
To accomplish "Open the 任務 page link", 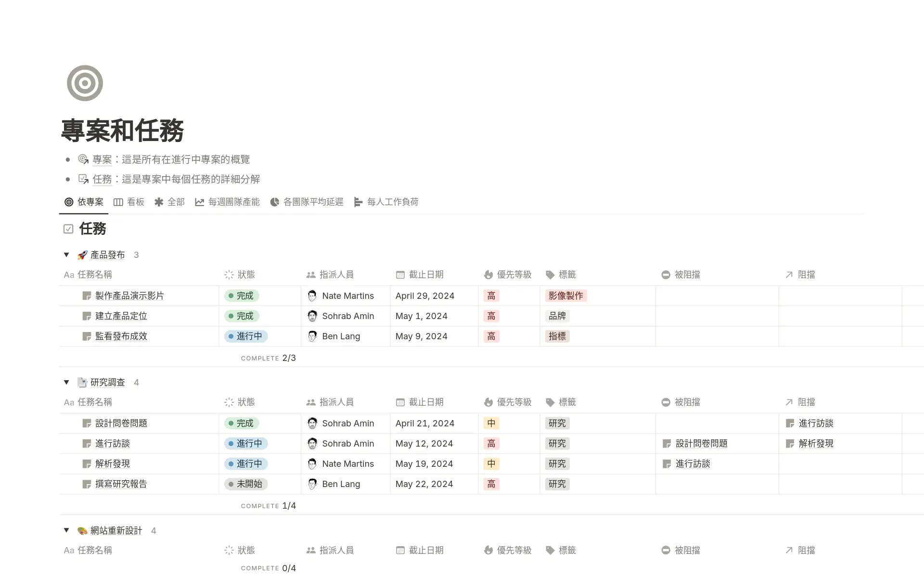I will [102, 179].
